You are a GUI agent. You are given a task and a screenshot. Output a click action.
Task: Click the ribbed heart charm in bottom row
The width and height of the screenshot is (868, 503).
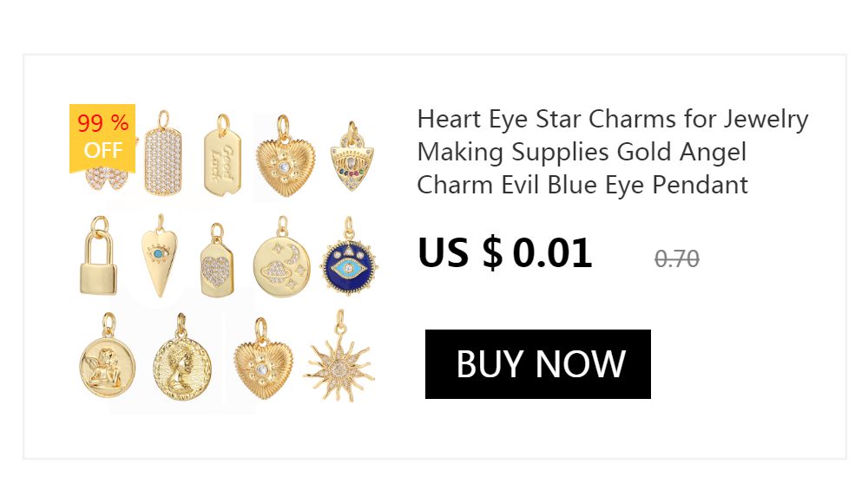coord(263,358)
